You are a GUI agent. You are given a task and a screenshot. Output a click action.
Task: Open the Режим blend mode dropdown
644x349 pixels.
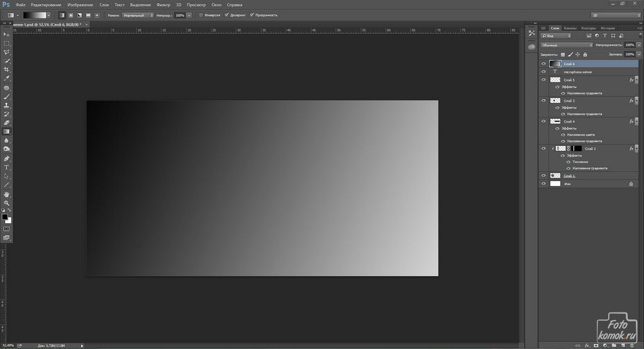[138, 15]
